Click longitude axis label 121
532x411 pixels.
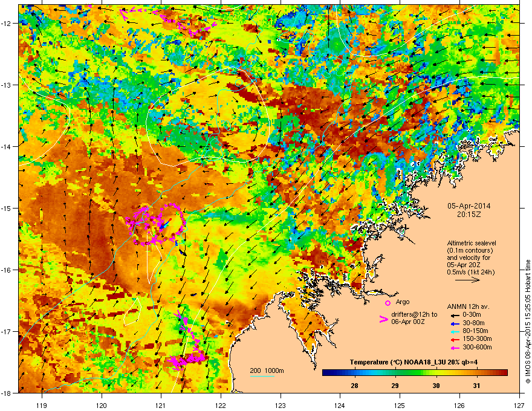[161, 405]
